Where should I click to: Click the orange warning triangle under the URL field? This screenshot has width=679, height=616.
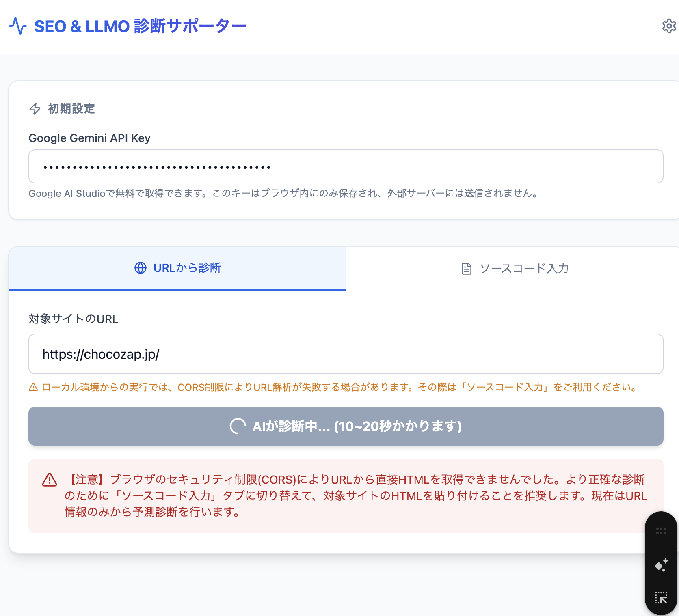click(x=33, y=387)
